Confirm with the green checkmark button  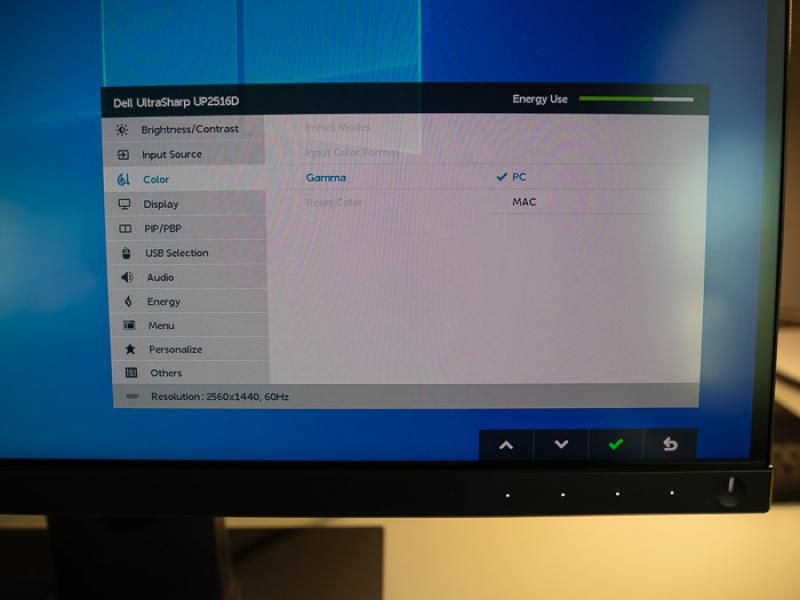click(x=616, y=444)
